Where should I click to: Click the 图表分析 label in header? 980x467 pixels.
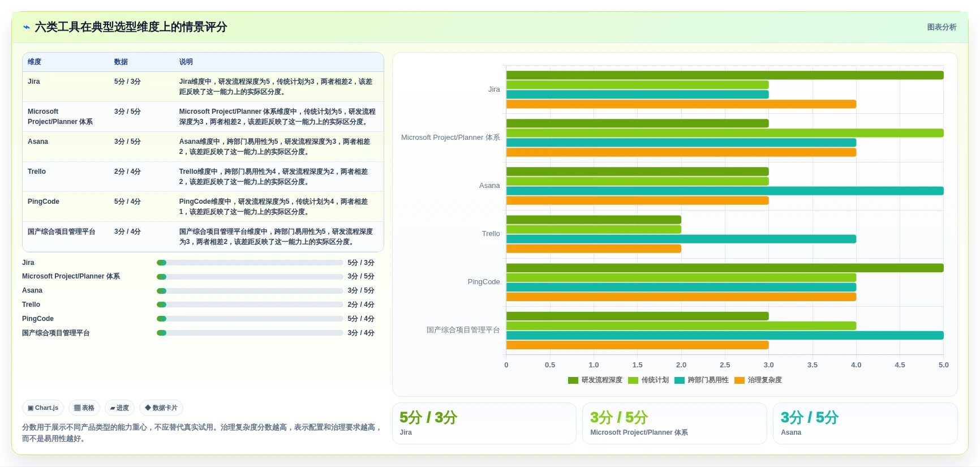(942, 27)
